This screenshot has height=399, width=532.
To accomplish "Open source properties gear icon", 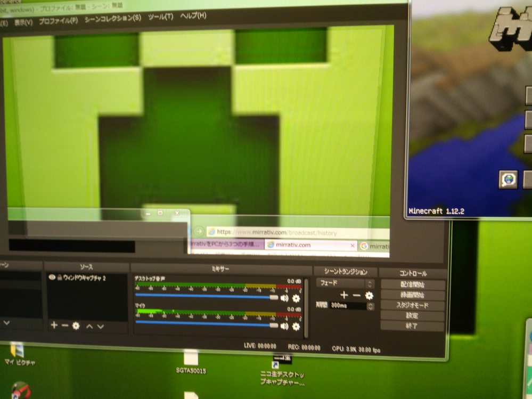I will 76,325.
